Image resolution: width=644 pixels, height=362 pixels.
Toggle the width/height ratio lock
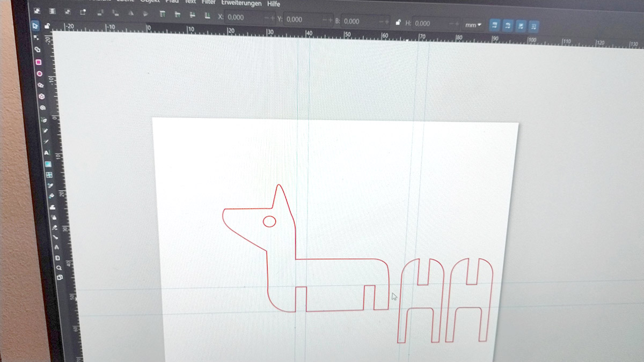[x=397, y=23]
